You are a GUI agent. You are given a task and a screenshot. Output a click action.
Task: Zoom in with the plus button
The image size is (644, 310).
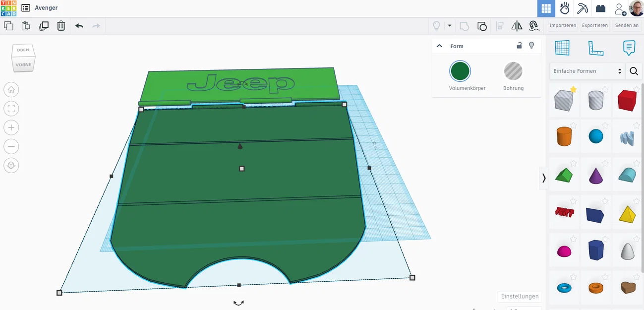(11, 127)
